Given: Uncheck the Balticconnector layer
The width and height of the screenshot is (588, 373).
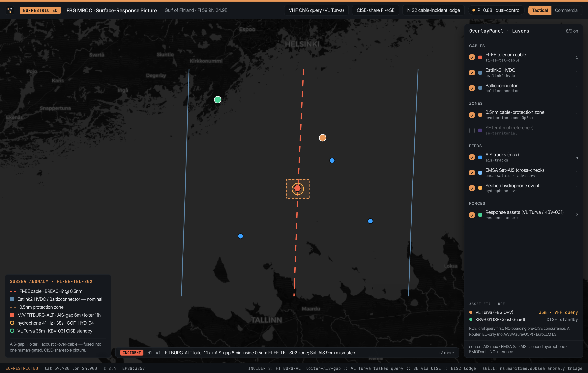Looking at the screenshot, I should 472,88.
